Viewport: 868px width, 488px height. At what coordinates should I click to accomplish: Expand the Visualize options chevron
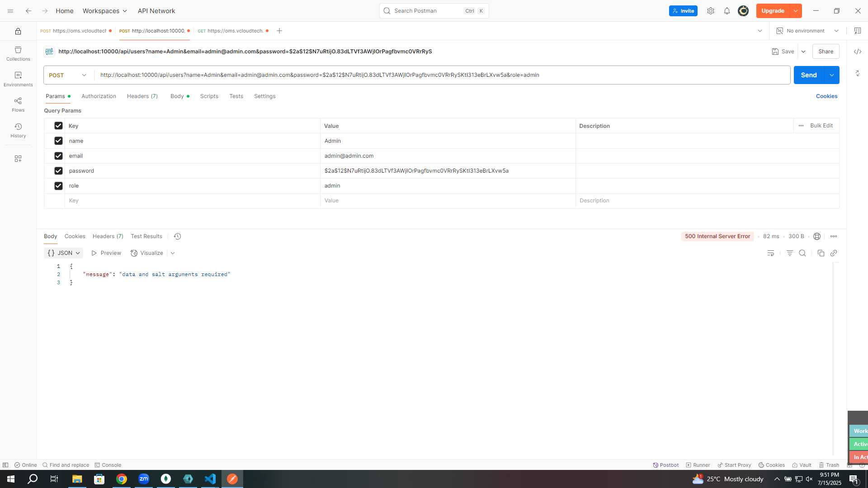[x=173, y=253]
